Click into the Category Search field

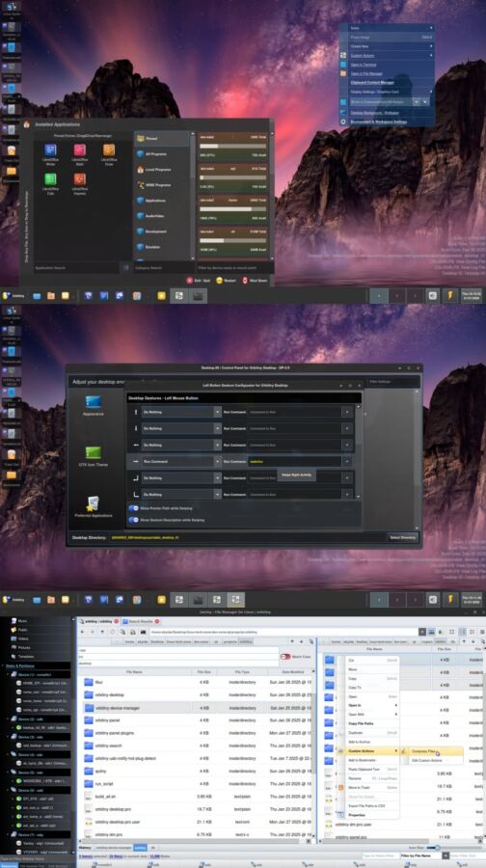[163, 268]
